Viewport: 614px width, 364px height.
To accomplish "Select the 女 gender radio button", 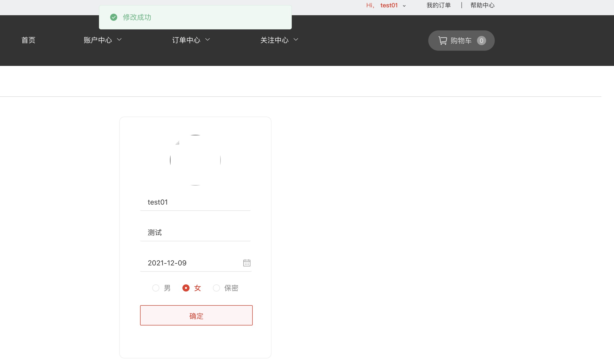I will point(186,288).
